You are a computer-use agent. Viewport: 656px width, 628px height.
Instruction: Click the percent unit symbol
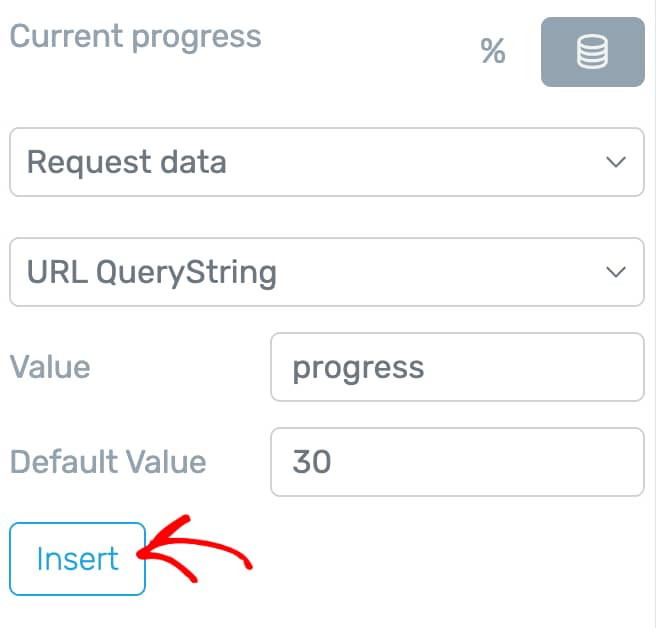coord(493,51)
